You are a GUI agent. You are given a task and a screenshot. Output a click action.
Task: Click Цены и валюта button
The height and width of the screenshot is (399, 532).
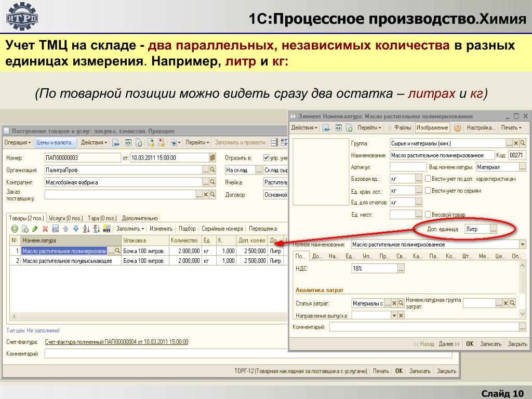click(x=55, y=142)
